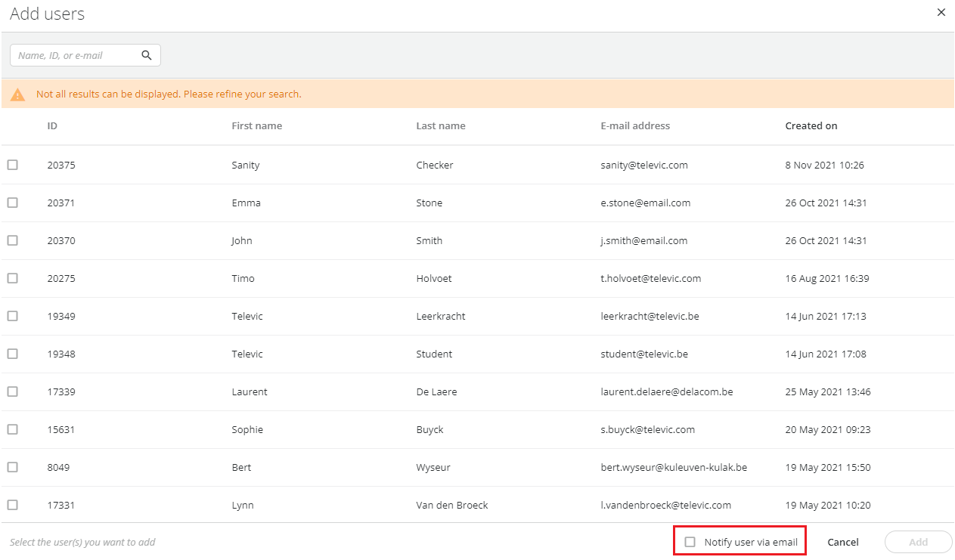Image resolution: width=955 pixels, height=560 pixels.
Task: Click the Add button
Action: tap(918, 542)
